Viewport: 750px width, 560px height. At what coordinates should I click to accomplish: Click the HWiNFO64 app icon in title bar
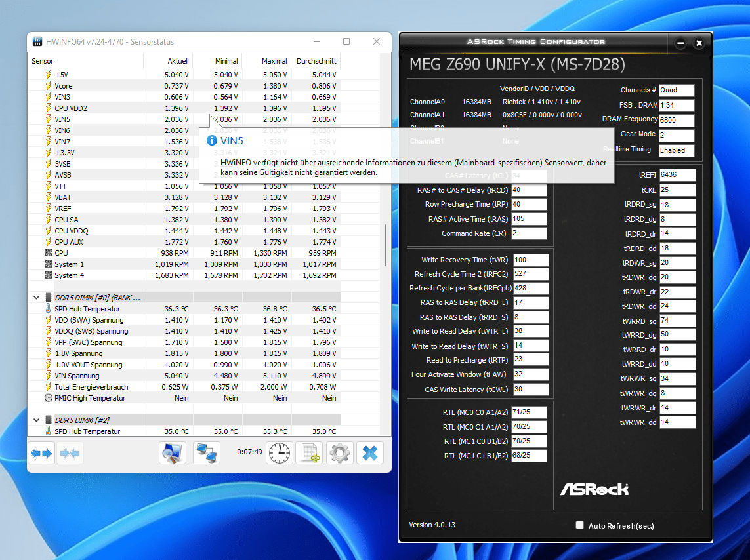point(37,41)
